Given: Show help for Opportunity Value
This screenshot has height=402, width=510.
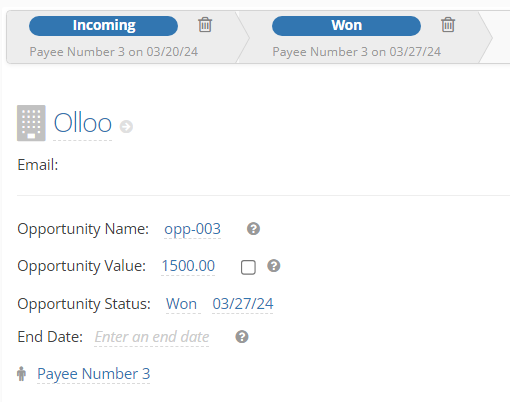Looking at the screenshot, I should pos(274,266).
